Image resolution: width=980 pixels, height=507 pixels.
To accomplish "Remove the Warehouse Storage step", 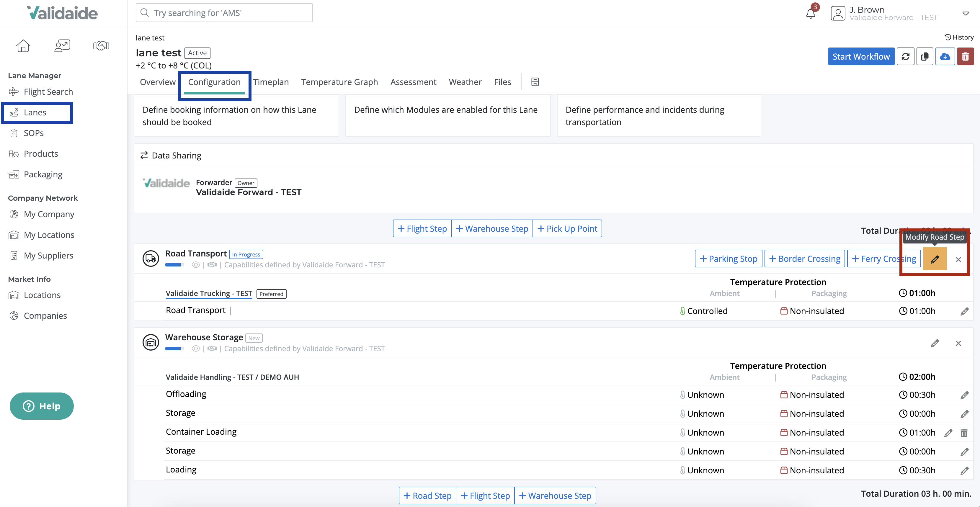I will coord(958,344).
